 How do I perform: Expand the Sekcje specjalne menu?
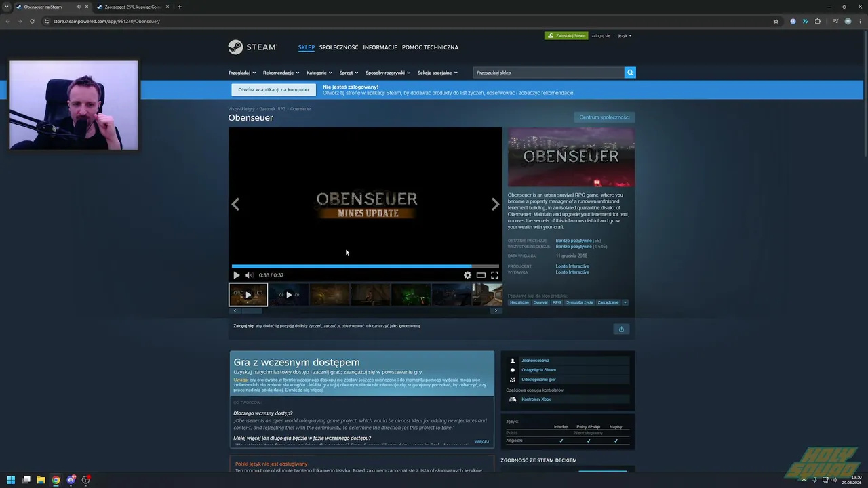[x=437, y=73]
